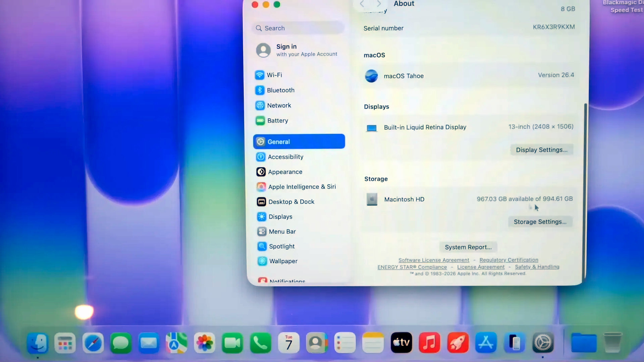The height and width of the screenshot is (362, 644).
Task: Open the System Report
Action: 468,247
